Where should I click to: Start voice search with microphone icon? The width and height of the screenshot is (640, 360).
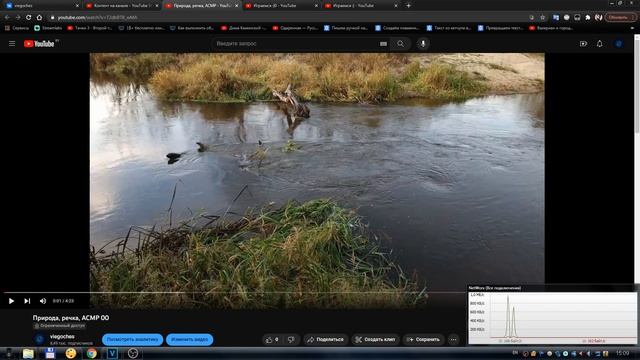[423, 43]
